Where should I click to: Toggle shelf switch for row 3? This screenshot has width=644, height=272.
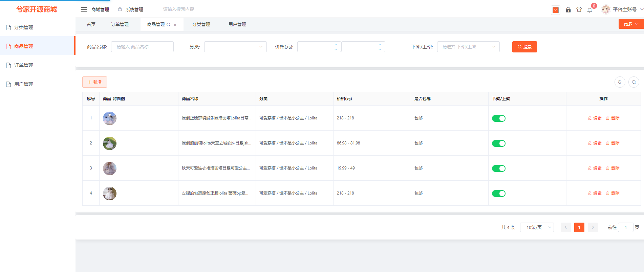coord(499,168)
